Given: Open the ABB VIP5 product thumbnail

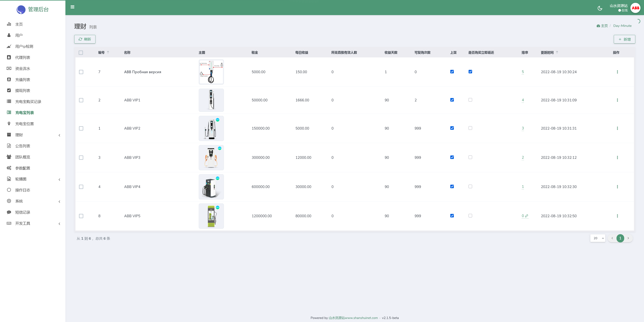Looking at the screenshot, I should click(x=211, y=216).
